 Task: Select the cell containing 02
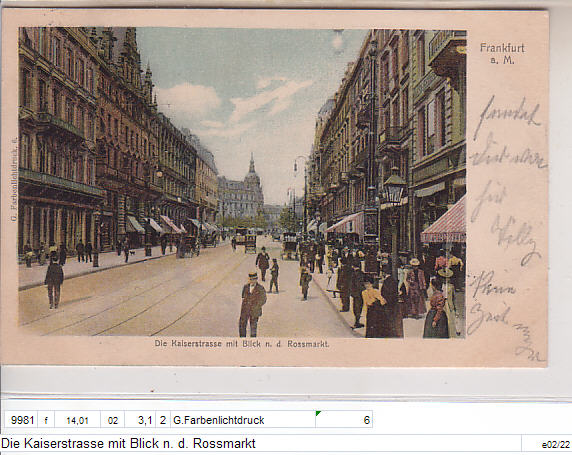tap(113, 420)
